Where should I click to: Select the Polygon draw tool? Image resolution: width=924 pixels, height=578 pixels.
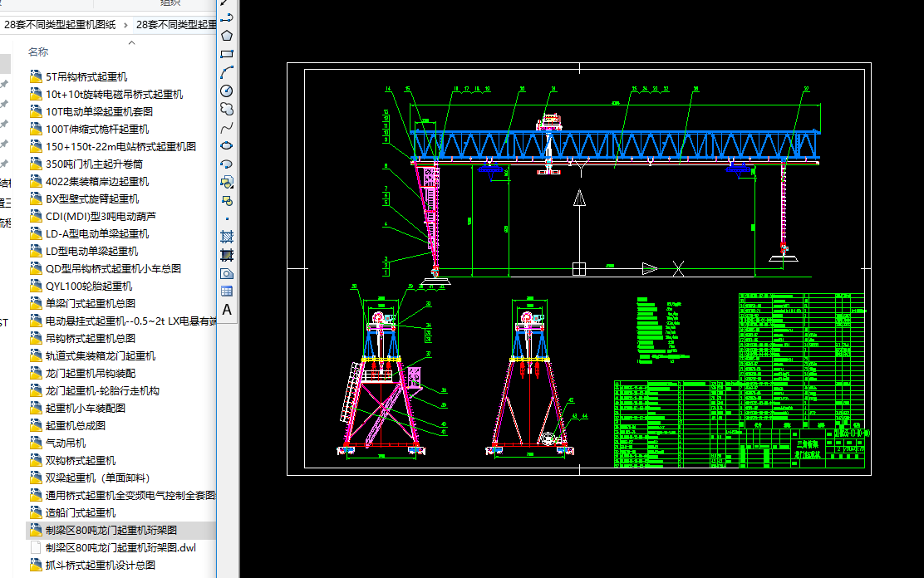226,36
